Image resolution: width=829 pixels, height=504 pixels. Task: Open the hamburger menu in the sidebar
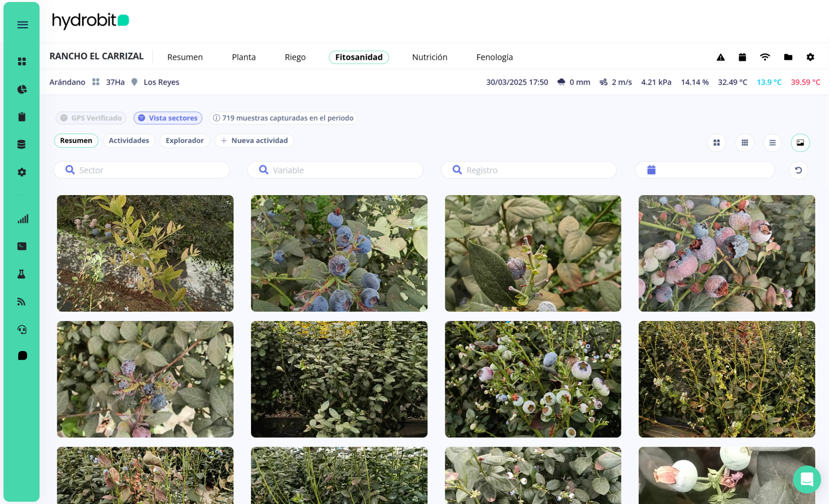pos(23,25)
